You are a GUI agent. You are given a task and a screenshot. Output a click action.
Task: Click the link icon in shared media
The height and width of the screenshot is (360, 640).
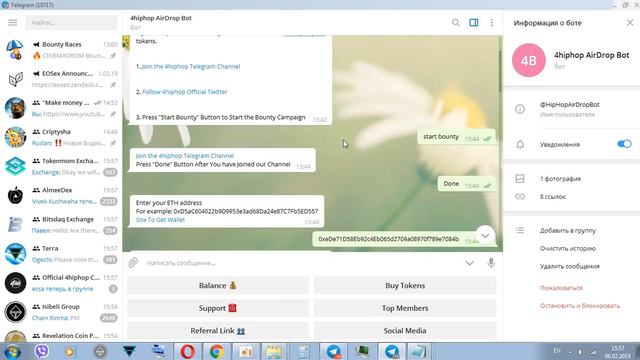point(520,197)
